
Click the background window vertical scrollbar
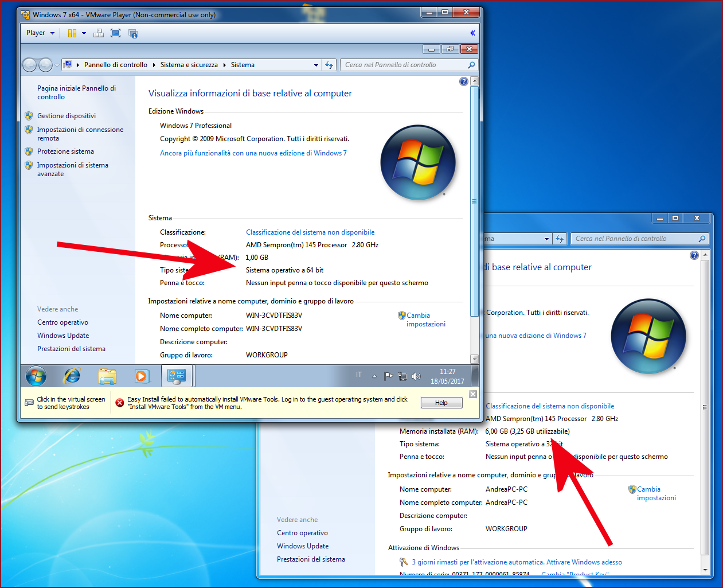point(705,407)
